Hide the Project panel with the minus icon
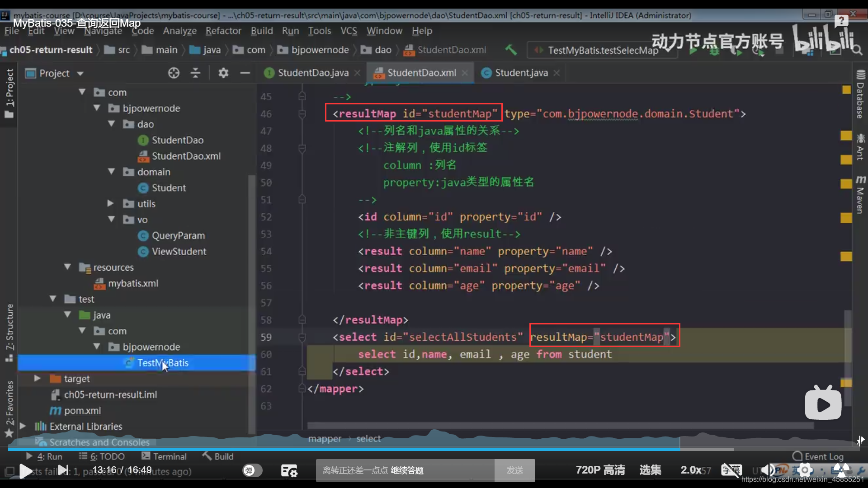The height and width of the screenshot is (488, 868). click(x=245, y=73)
